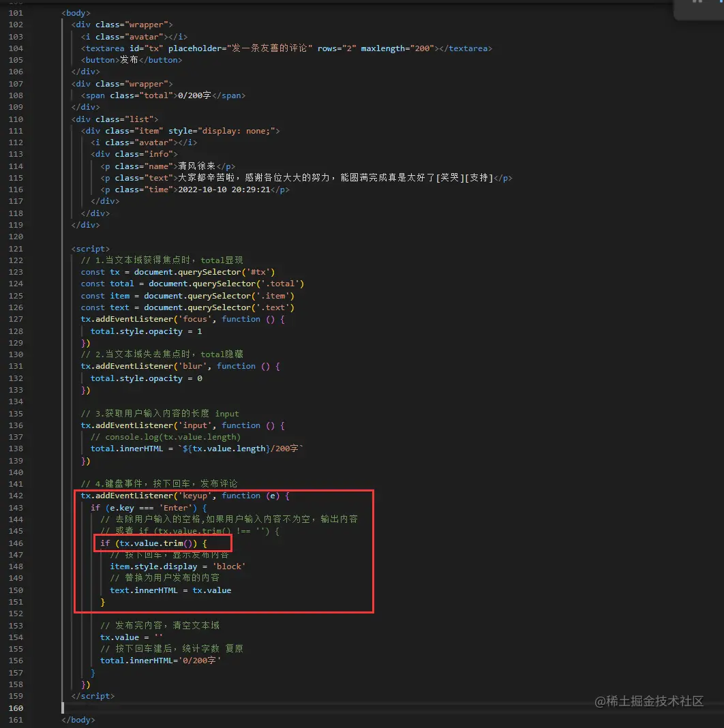This screenshot has height=728, width=724.
Task: Click the const text querySelector('.text') line
Action: coord(187,307)
